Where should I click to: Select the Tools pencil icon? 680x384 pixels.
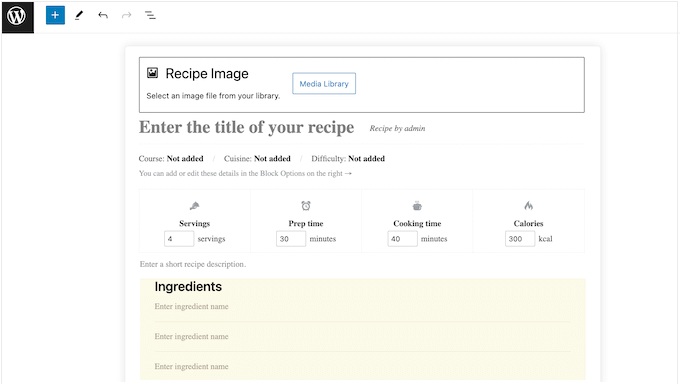coord(79,16)
